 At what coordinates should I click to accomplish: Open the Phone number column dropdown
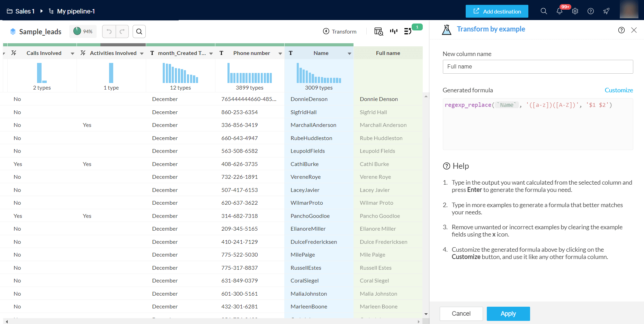click(x=280, y=54)
